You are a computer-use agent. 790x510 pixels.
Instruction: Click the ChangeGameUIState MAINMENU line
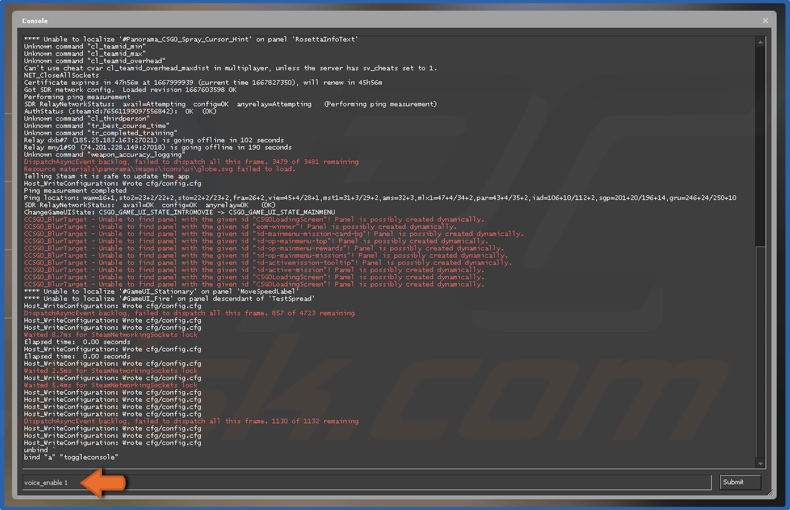[x=179, y=212]
